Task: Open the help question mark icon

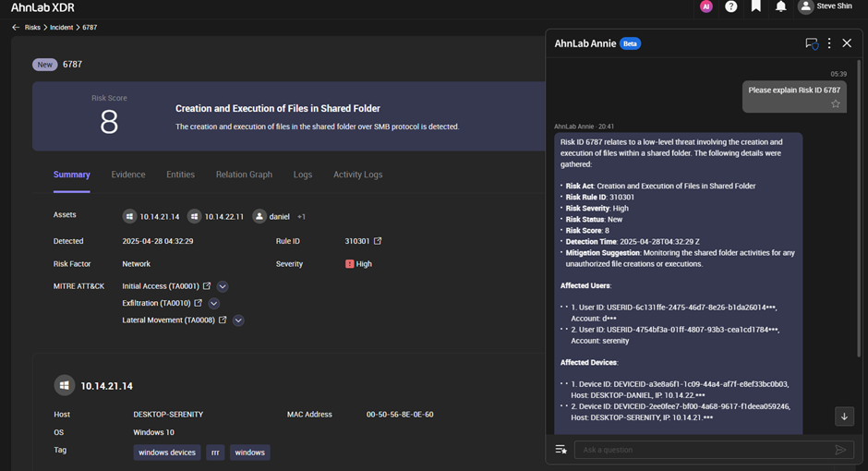Action: click(730, 6)
